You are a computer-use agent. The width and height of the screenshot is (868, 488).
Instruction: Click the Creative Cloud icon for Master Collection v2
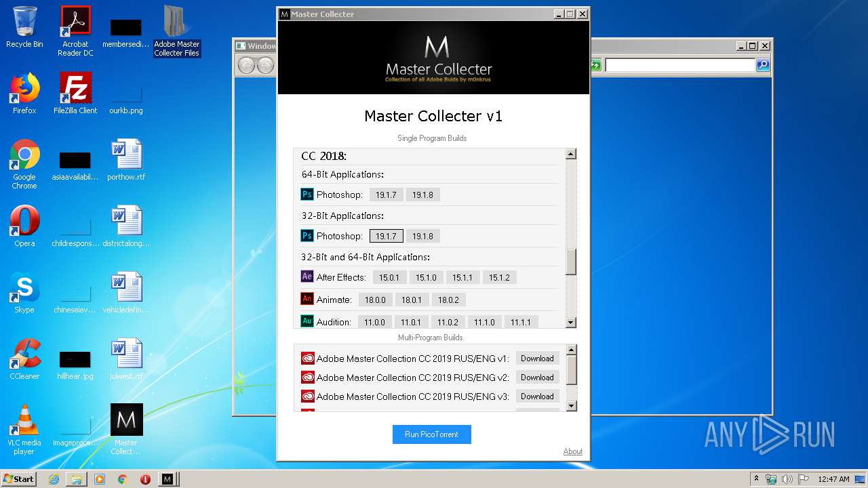click(307, 378)
